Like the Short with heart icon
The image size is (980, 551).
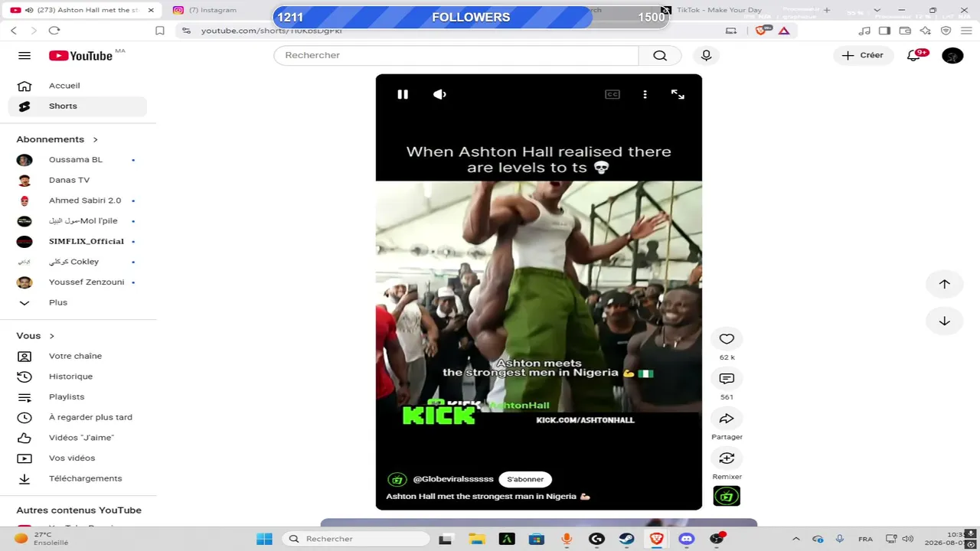coord(727,339)
